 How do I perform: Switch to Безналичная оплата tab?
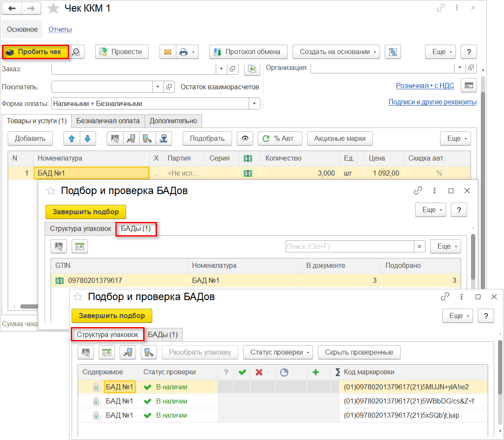click(108, 121)
